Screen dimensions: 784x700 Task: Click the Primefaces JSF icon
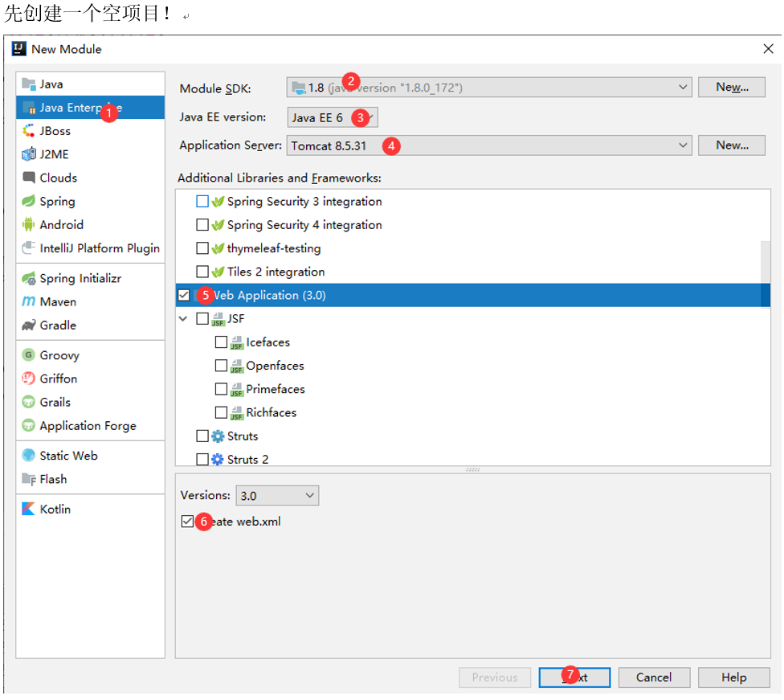point(236,389)
